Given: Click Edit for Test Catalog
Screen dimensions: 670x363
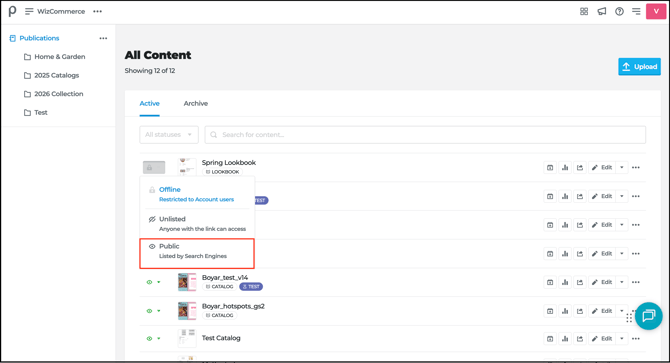Looking at the screenshot, I should (x=602, y=339).
